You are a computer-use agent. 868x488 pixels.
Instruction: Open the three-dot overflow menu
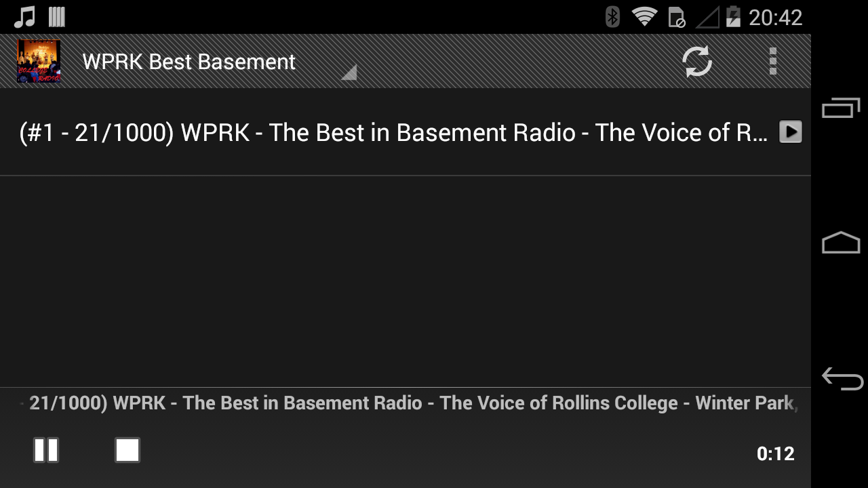pyautogui.click(x=772, y=62)
